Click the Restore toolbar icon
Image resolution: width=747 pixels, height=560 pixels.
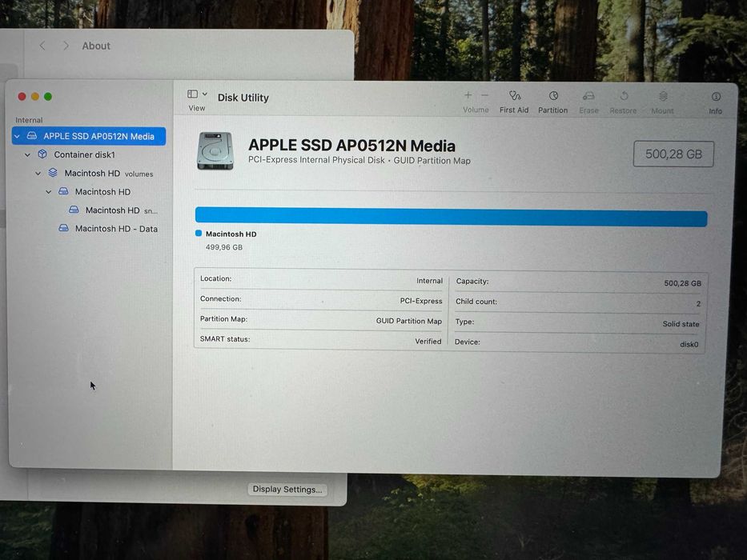click(624, 97)
